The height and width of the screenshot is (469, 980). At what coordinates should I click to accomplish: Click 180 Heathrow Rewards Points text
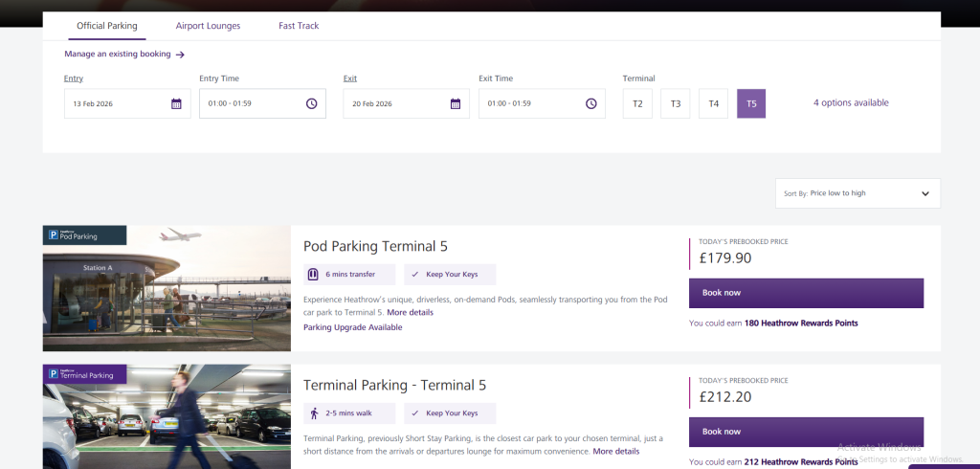pos(801,324)
